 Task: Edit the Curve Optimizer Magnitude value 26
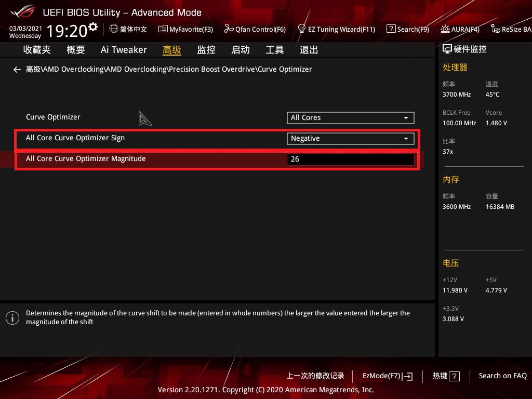click(x=350, y=158)
